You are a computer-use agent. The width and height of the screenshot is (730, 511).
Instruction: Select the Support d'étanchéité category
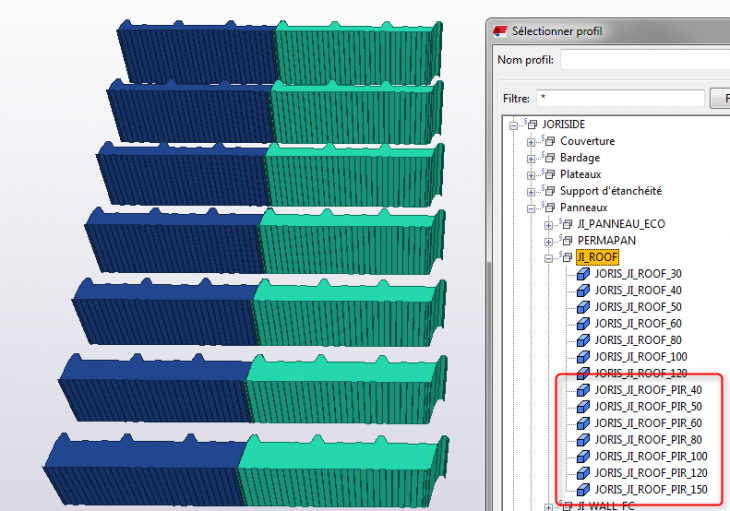[610, 191]
